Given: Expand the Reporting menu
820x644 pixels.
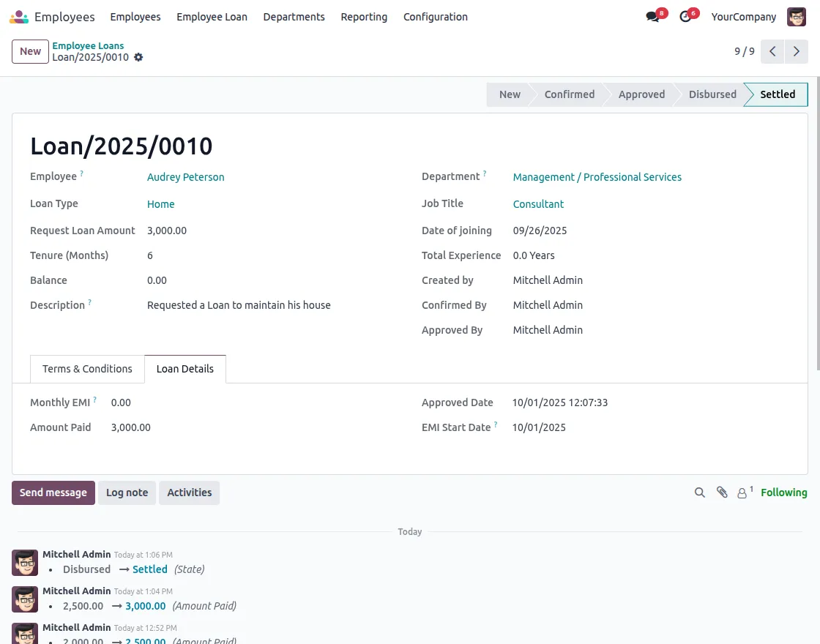Looking at the screenshot, I should point(364,17).
